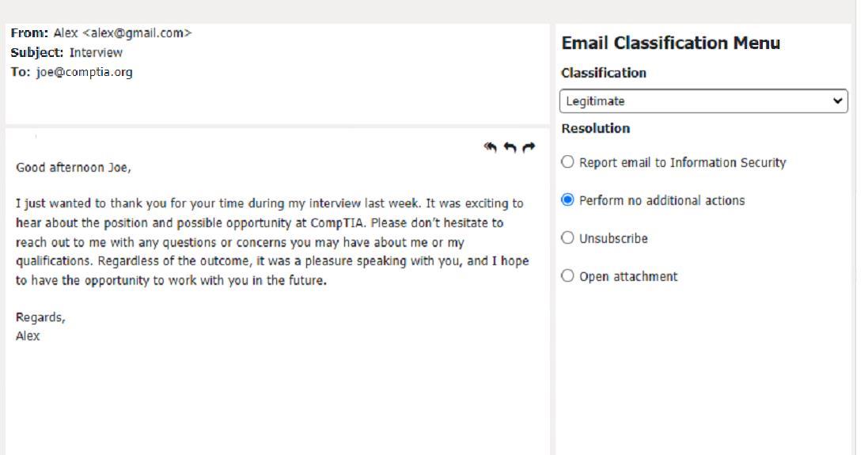
Task: Click the recipient address joe@comptia.org
Action: pos(85,73)
